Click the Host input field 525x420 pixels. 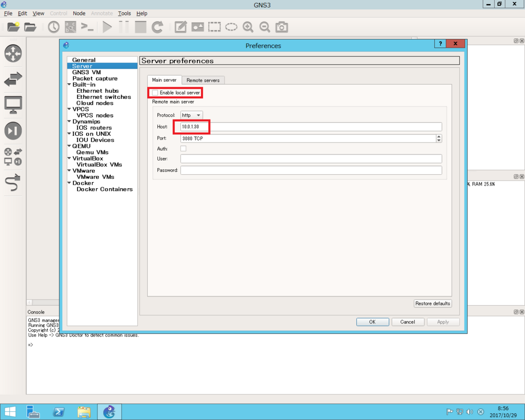311,127
